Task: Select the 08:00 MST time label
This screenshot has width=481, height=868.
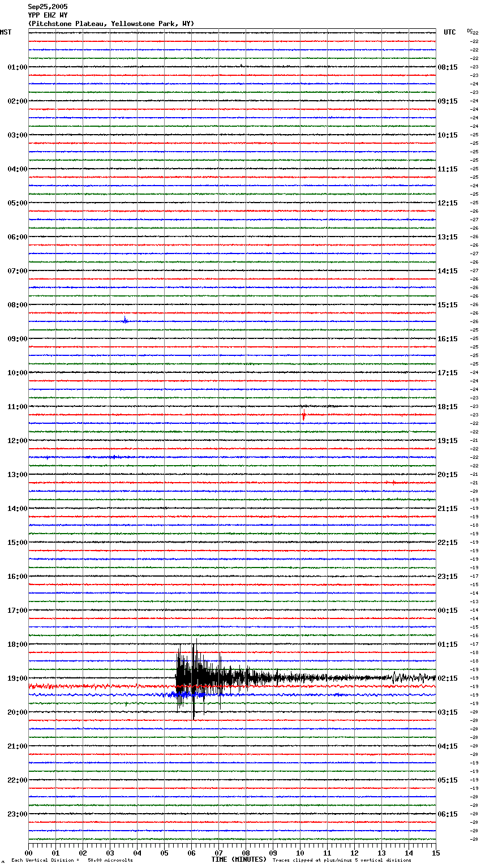Action: [18, 305]
